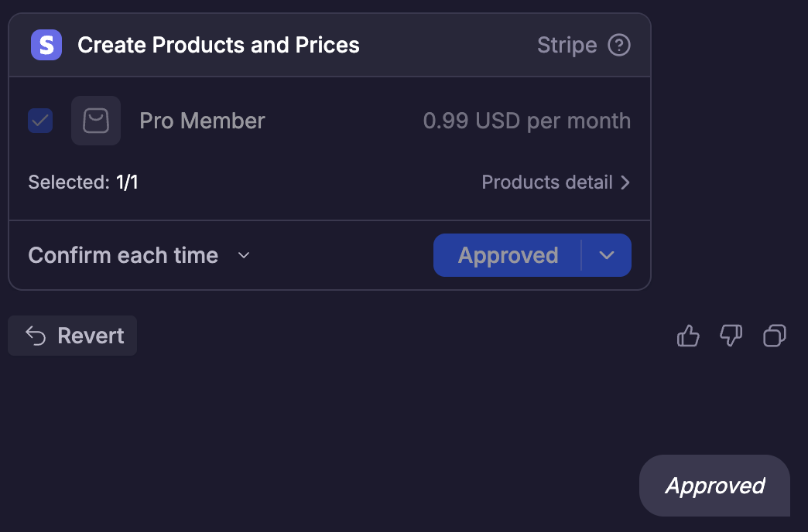Give a thumbs up rating
Image resolution: width=808 pixels, height=532 pixels.
coord(688,336)
